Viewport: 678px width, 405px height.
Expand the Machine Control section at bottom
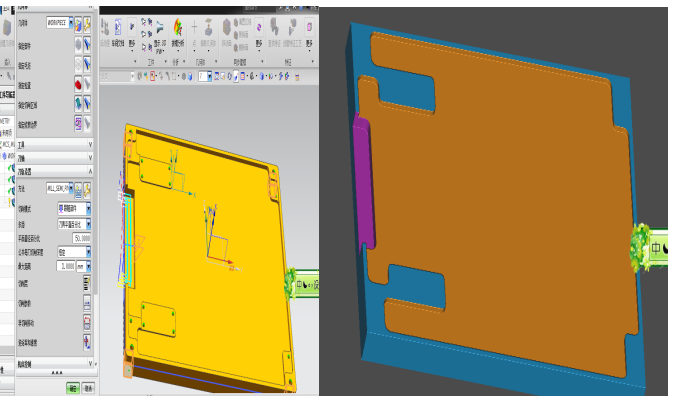[89, 364]
